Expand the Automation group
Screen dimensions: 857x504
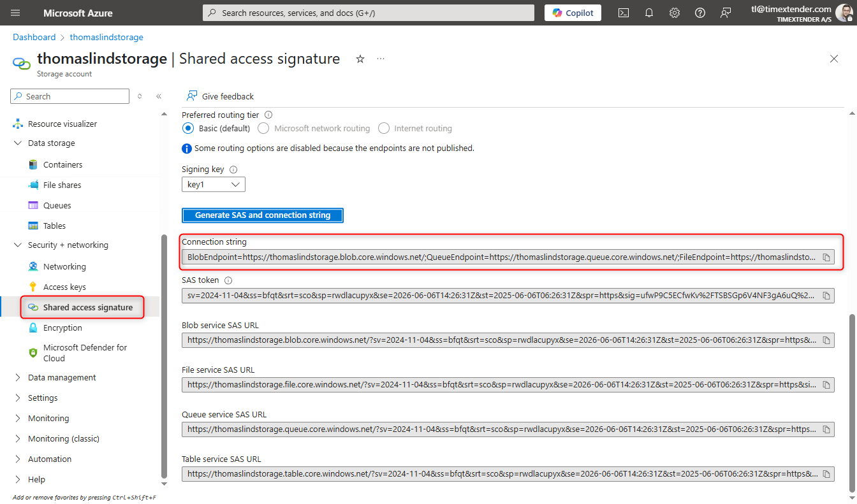(18, 459)
